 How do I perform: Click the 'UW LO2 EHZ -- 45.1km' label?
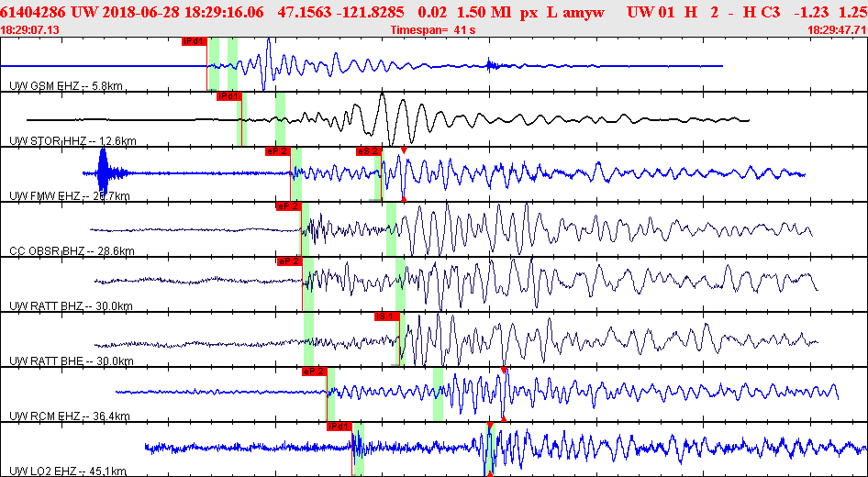tap(68, 471)
